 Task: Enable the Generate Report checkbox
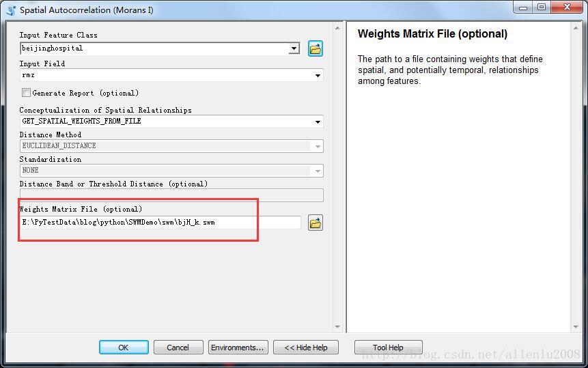click(26, 93)
